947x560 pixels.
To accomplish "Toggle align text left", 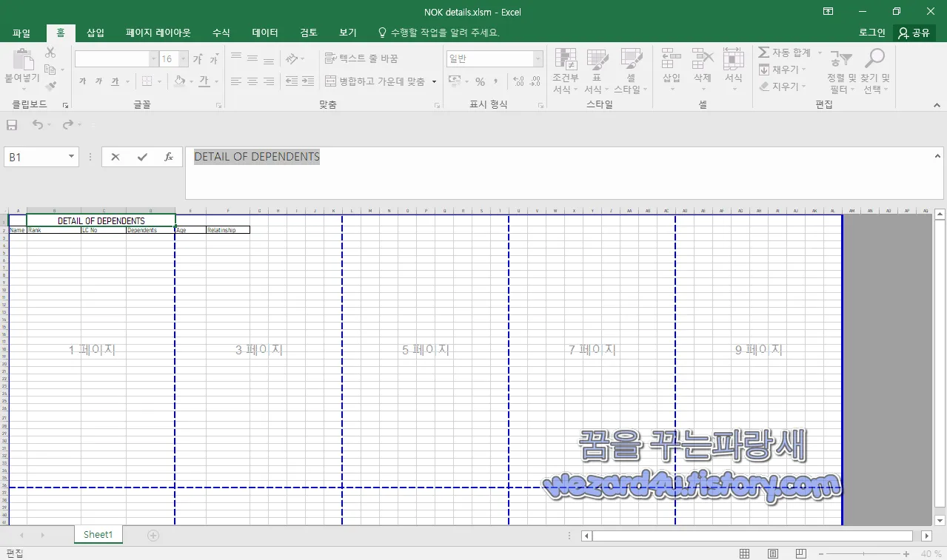I will [x=236, y=81].
